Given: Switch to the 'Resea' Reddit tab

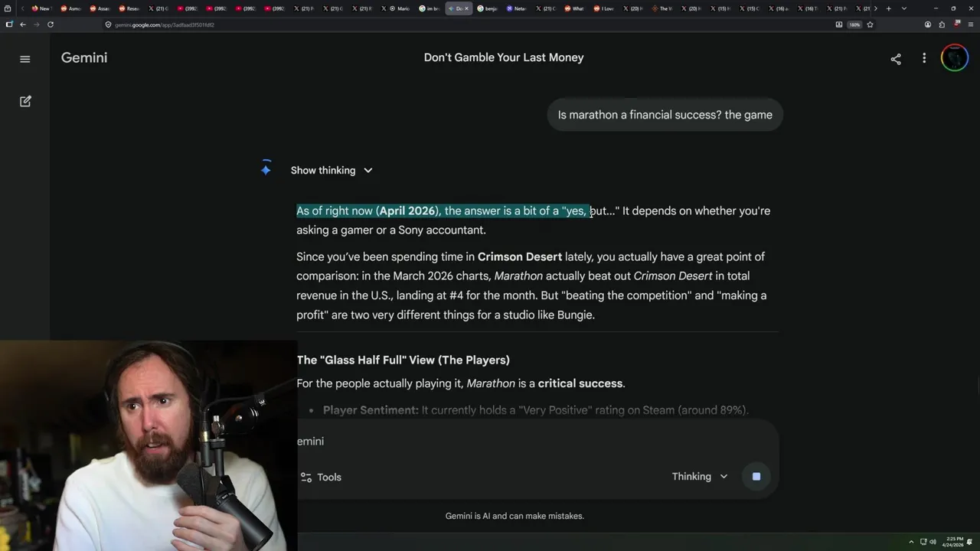Looking at the screenshot, I should tap(129, 8).
